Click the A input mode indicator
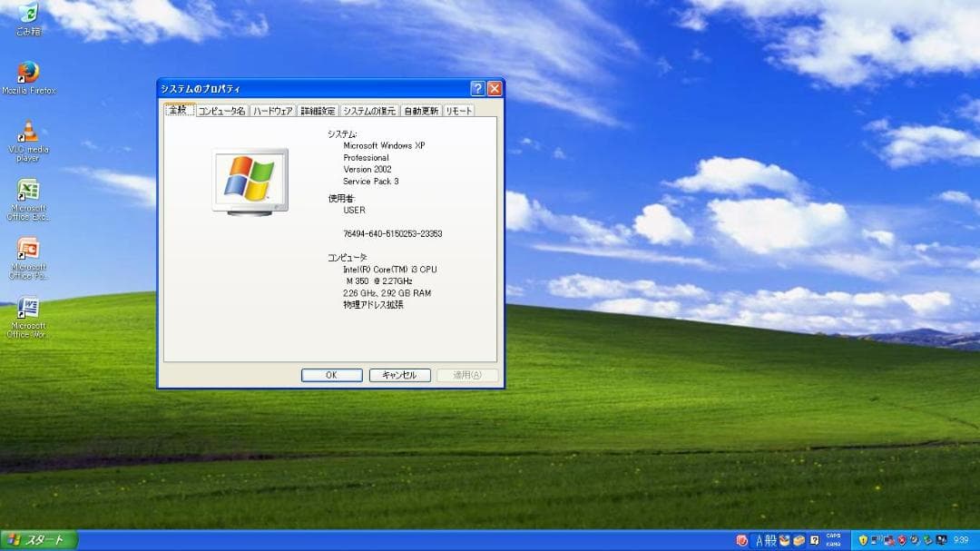This screenshot has width=980, height=551. point(760,540)
